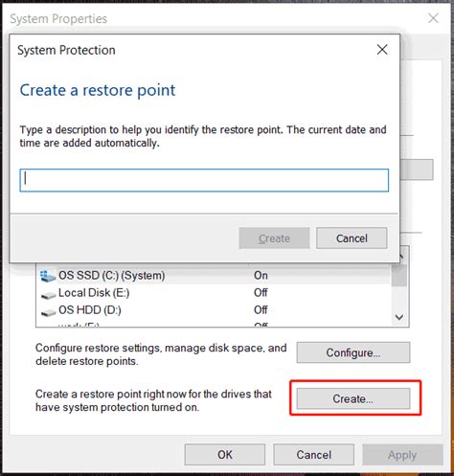Select OS HDD (D:) drive row
This screenshot has width=454, height=476.
click(214, 310)
